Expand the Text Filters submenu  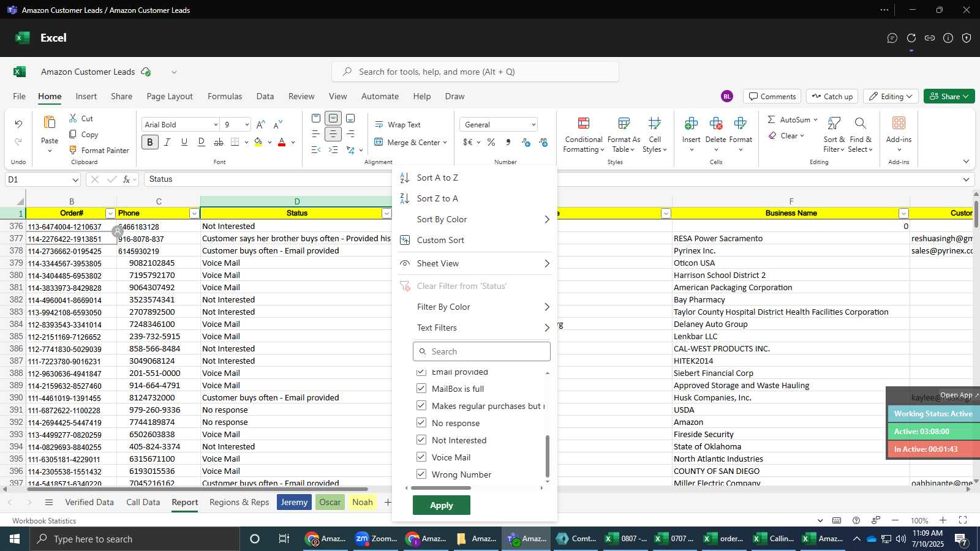coord(475,328)
